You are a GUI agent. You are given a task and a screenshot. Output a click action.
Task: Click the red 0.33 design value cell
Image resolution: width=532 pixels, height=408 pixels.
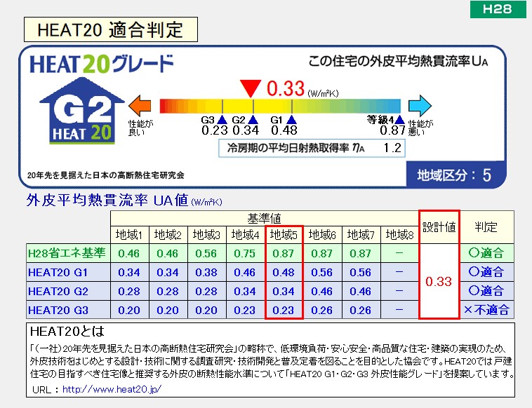pyautogui.click(x=439, y=281)
